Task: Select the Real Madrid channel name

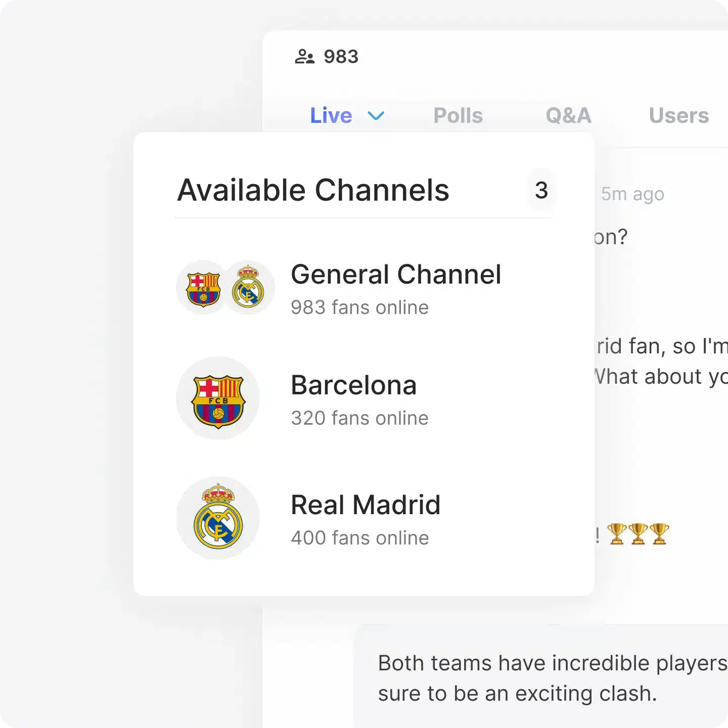Action: 366,505
